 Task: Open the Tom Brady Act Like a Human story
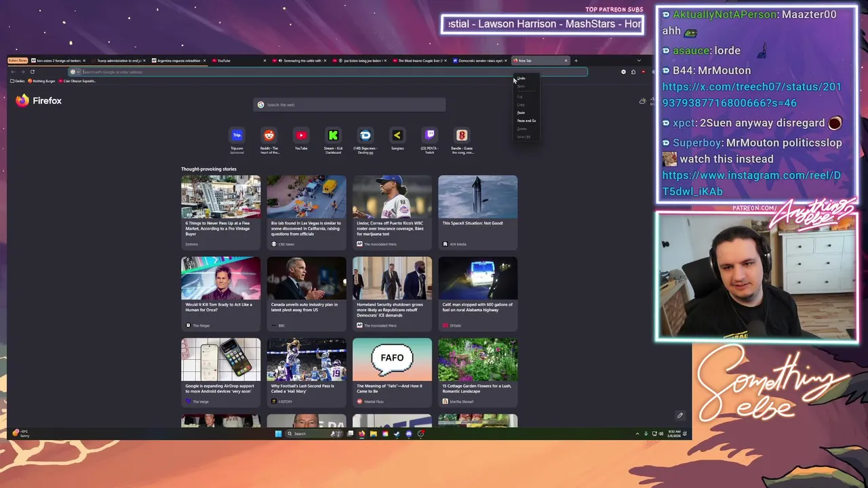(x=220, y=293)
